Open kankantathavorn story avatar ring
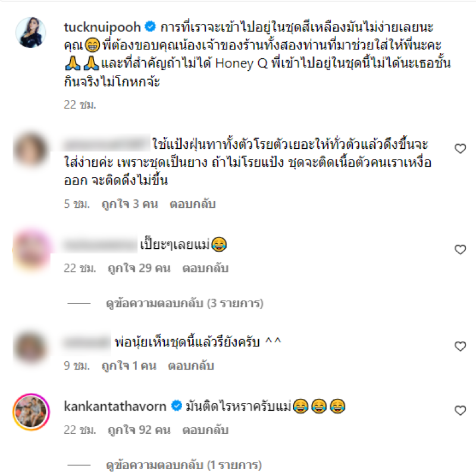The height and width of the screenshot is (475, 476). [31, 412]
